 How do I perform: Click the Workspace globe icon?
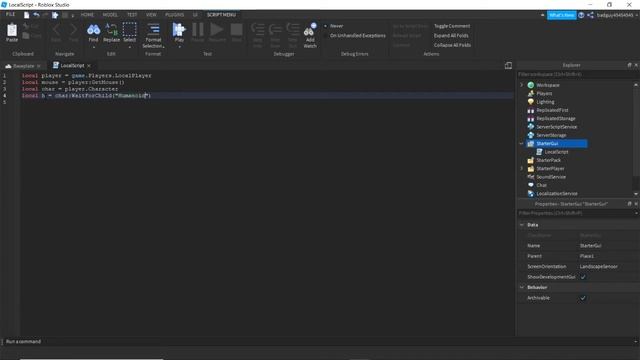tap(531, 85)
